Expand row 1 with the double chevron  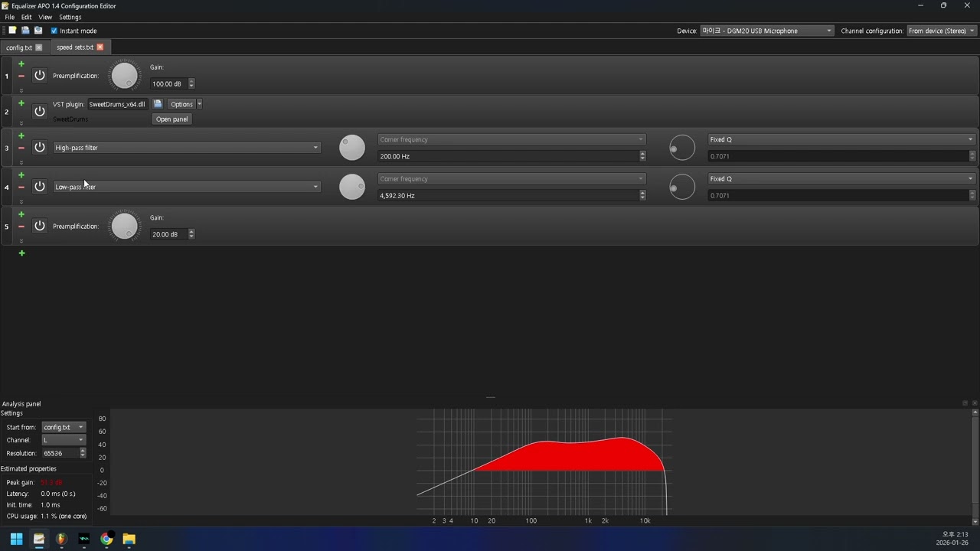coord(21,90)
